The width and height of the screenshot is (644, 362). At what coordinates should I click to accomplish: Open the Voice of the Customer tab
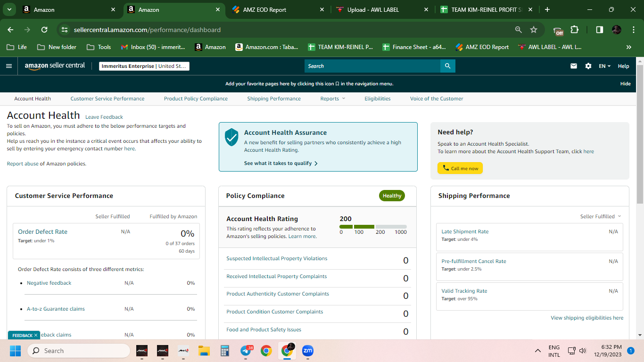(437, 99)
